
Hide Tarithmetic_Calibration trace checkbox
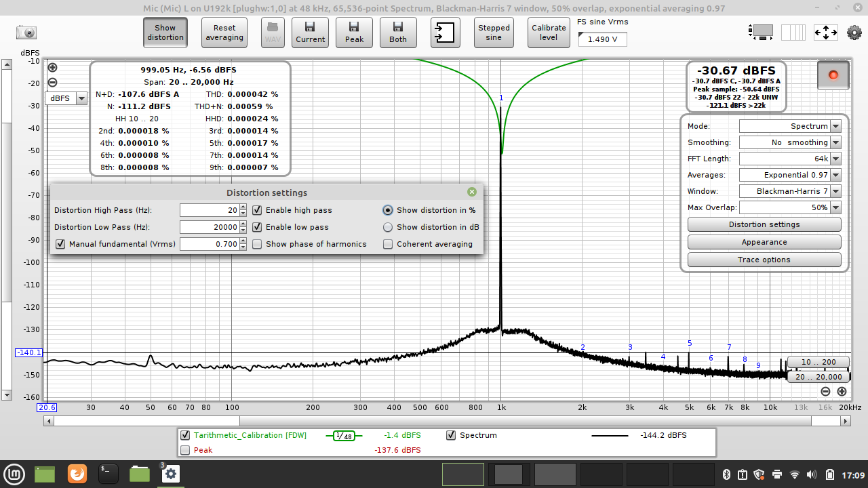(x=185, y=435)
